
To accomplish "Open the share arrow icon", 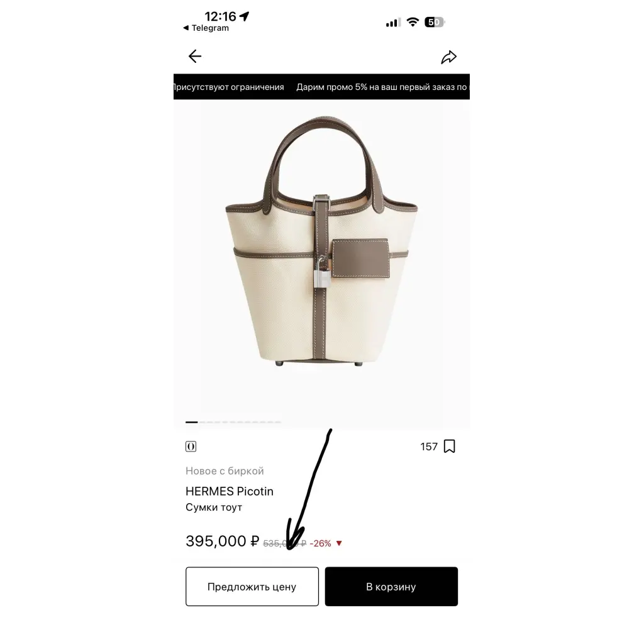I will pos(448,57).
